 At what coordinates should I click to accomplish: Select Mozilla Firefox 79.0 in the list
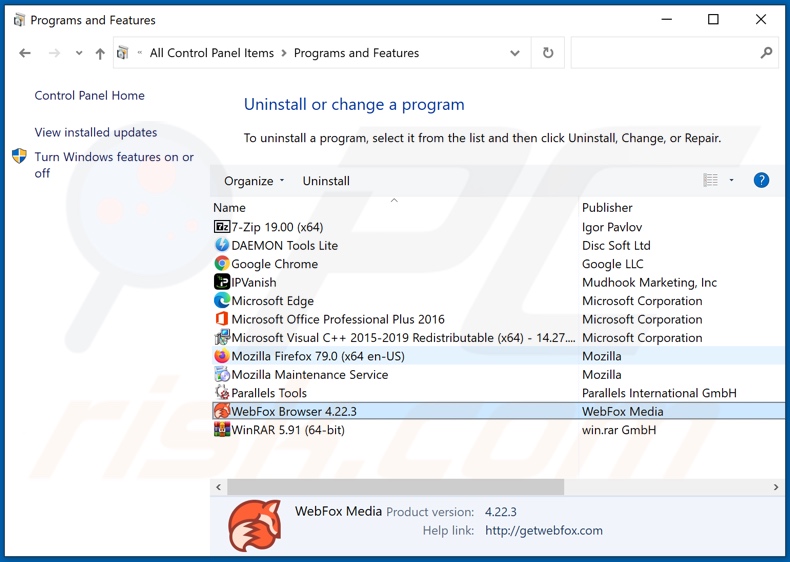317,356
